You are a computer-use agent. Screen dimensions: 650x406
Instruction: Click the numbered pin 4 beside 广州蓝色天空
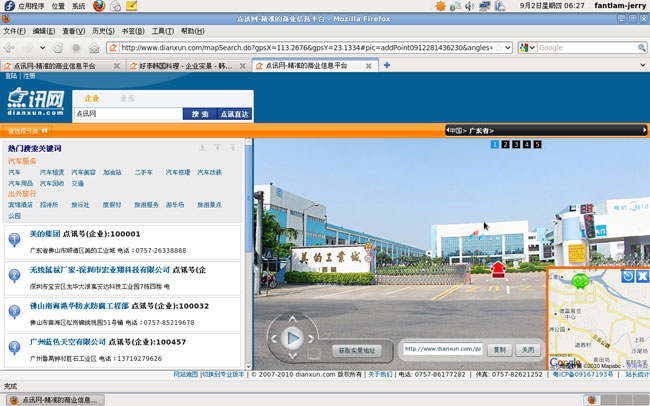click(15, 348)
